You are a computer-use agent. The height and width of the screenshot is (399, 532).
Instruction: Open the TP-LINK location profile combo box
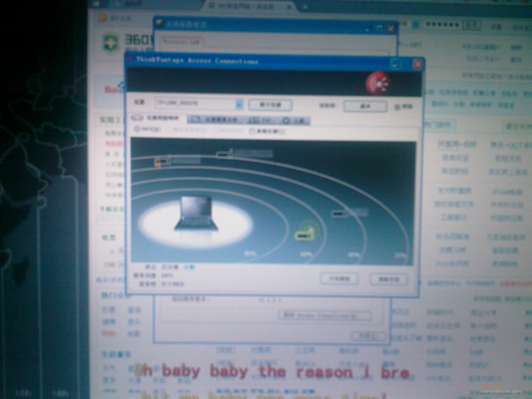[x=199, y=104]
